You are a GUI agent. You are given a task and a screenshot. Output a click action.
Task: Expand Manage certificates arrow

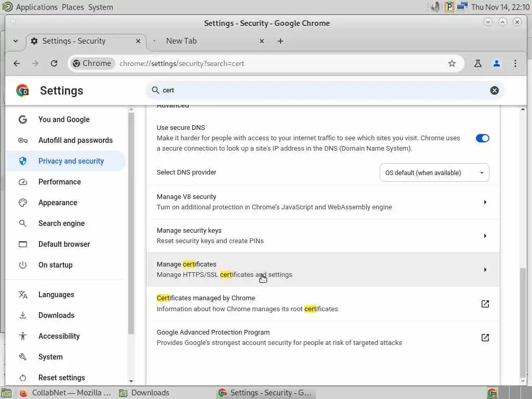point(485,270)
